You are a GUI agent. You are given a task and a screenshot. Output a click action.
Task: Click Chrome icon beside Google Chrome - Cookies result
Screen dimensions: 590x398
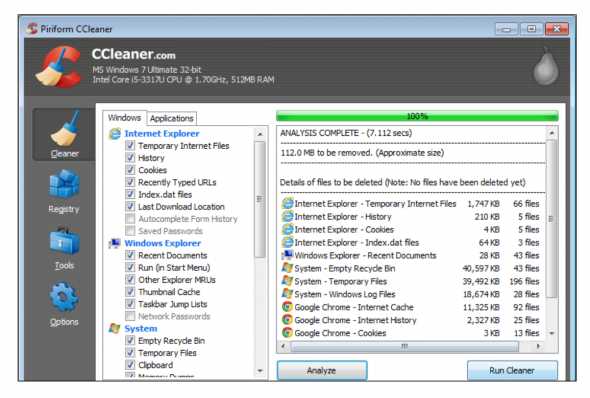click(287, 333)
